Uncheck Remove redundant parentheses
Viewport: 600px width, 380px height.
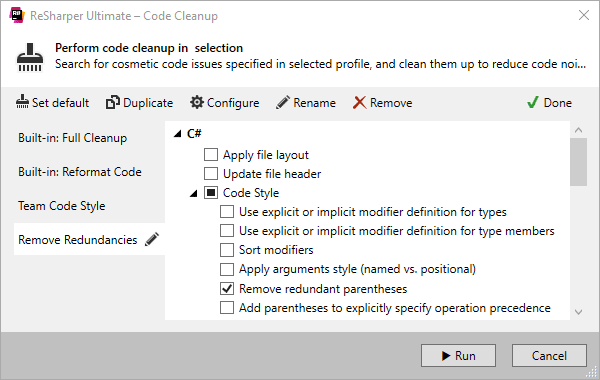click(227, 289)
